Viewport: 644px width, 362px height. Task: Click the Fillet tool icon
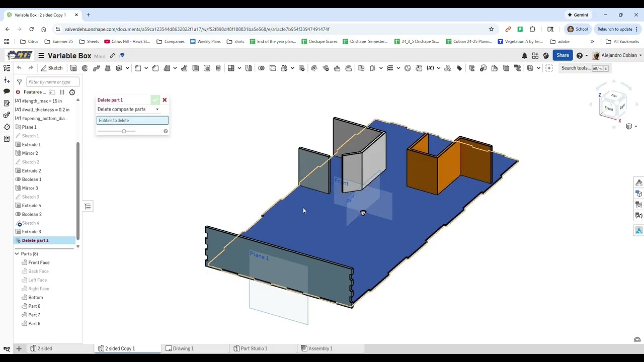(x=138, y=68)
